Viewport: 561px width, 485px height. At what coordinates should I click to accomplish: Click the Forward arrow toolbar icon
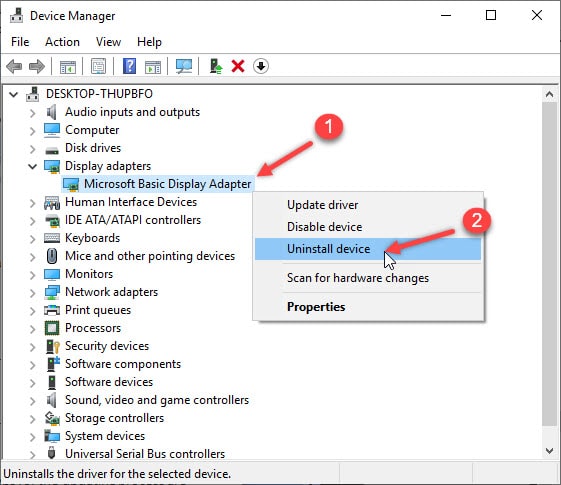(x=37, y=67)
